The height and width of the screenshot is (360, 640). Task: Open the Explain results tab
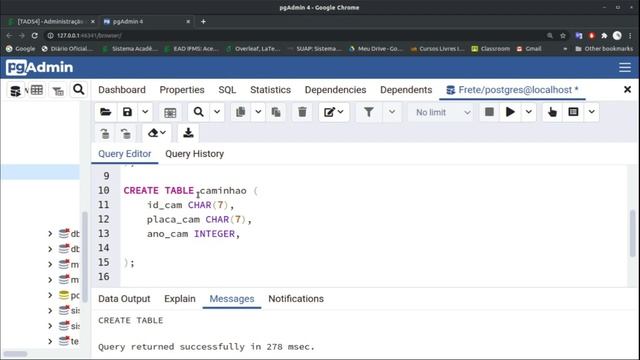[x=180, y=299]
